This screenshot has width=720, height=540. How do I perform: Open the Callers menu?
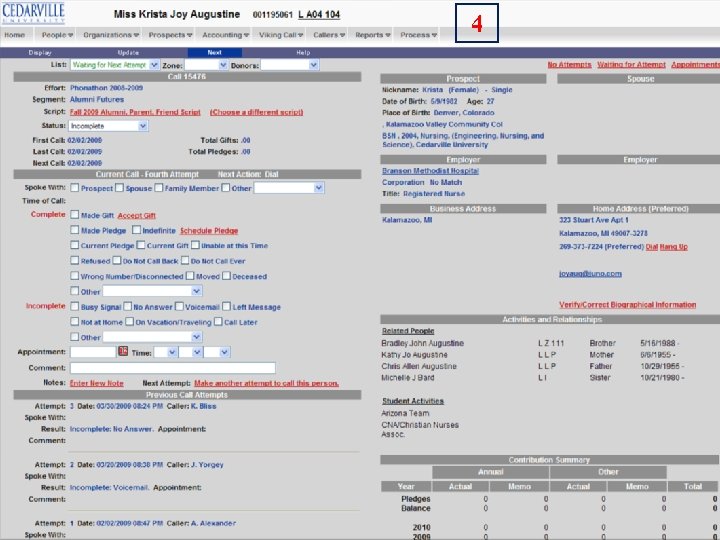(329, 35)
